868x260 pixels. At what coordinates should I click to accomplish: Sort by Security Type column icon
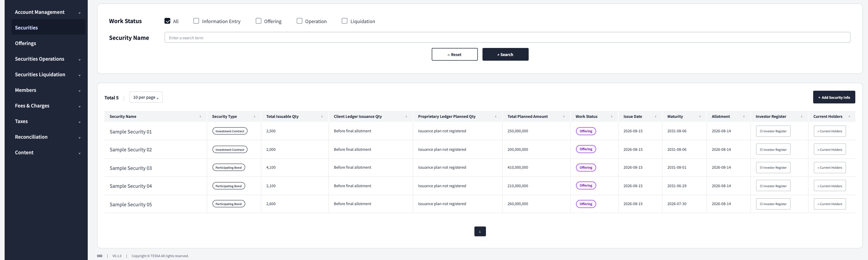[x=255, y=117]
